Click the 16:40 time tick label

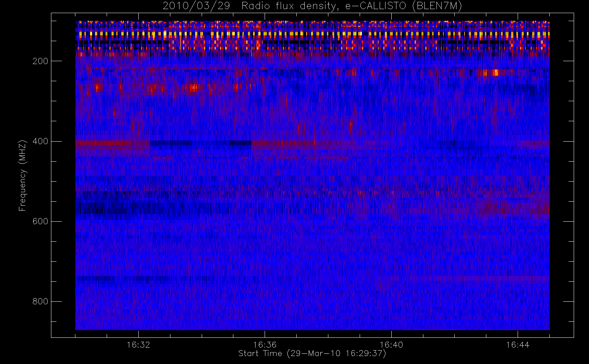(x=391, y=345)
